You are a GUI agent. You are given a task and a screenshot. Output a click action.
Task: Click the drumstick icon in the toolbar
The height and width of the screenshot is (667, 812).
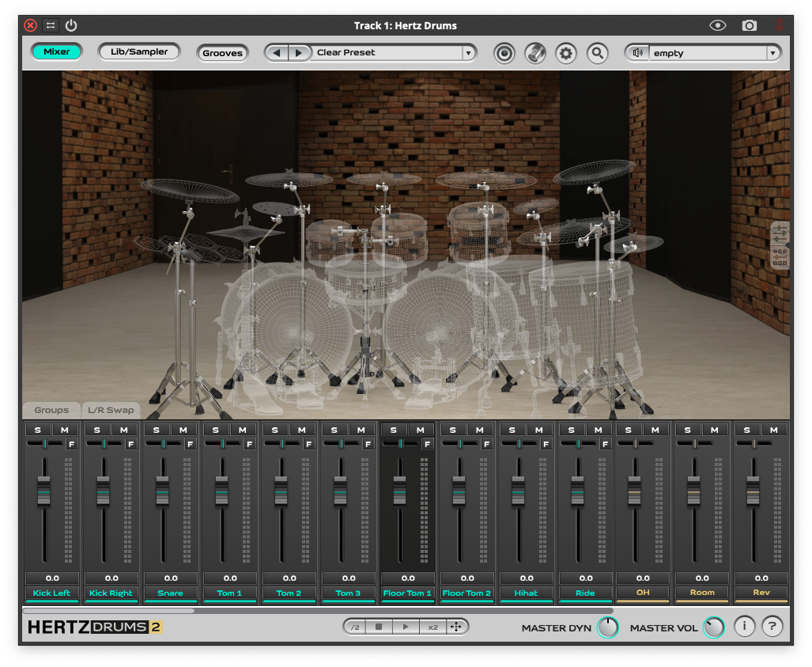(x=535, y=54)
